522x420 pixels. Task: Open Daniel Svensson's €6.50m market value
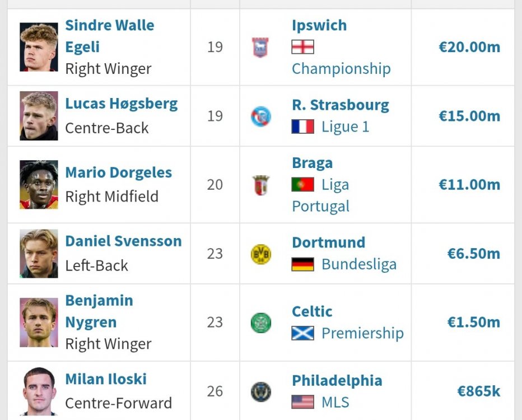click(473, 254)
